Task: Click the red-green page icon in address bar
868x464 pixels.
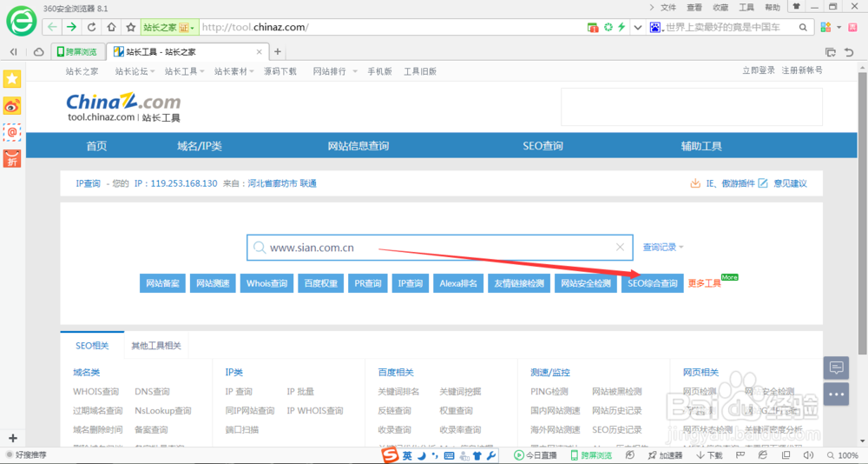Action: [x=593, y=27]
